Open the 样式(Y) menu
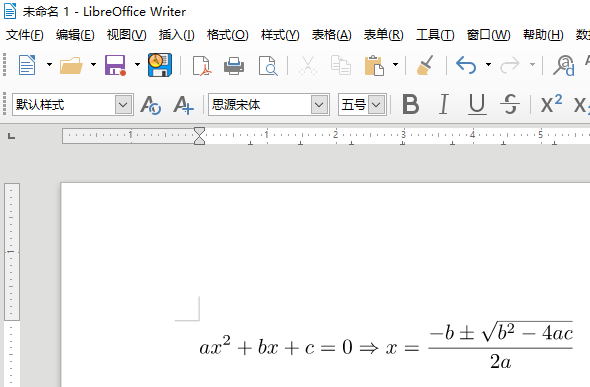Viewport: 590px width, 387px height. click(x=280, y=35)
